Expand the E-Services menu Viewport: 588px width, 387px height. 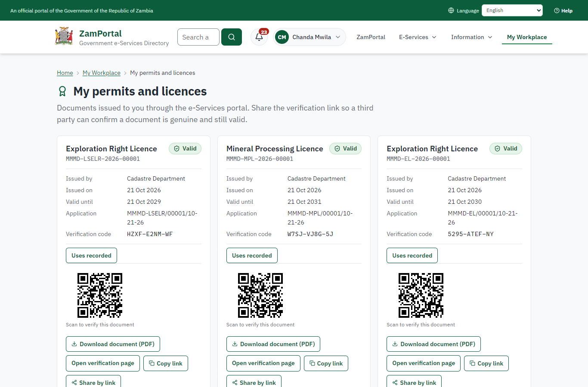pos(418,37)
